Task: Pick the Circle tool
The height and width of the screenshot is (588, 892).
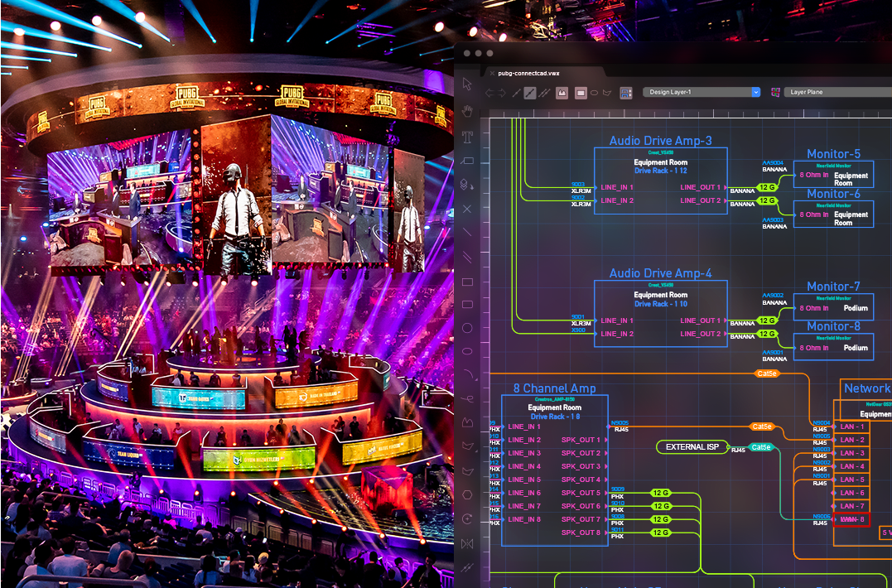Action: coord(467,329)
